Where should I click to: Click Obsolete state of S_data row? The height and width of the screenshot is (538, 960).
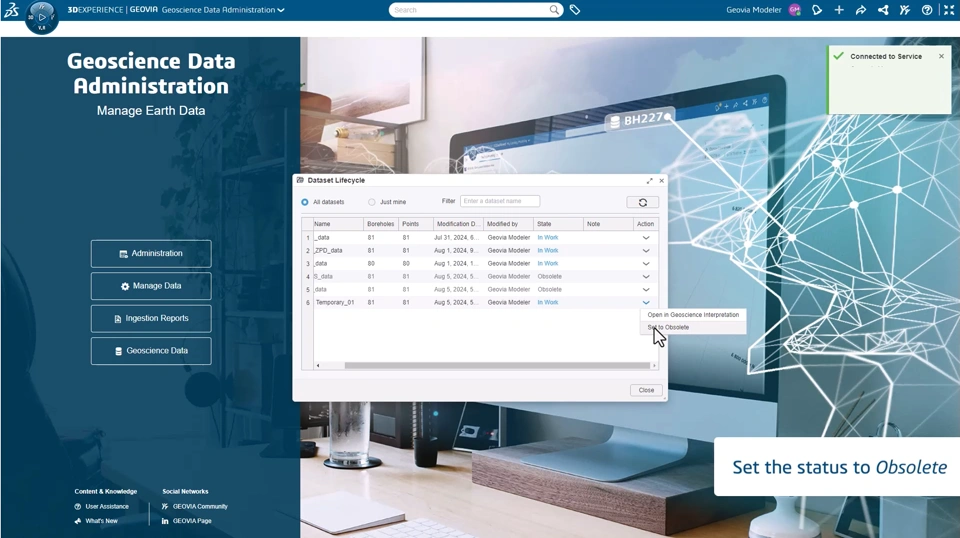tap(550, 276)
